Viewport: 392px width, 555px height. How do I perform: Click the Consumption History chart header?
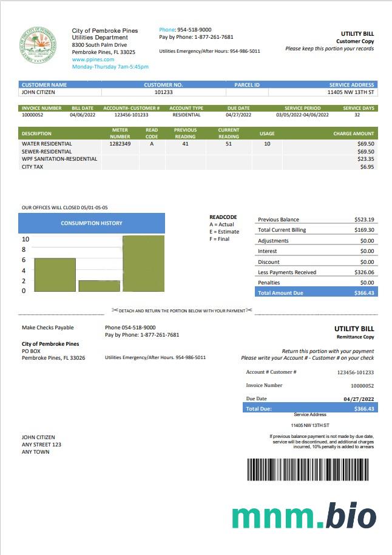click(91, 223)
